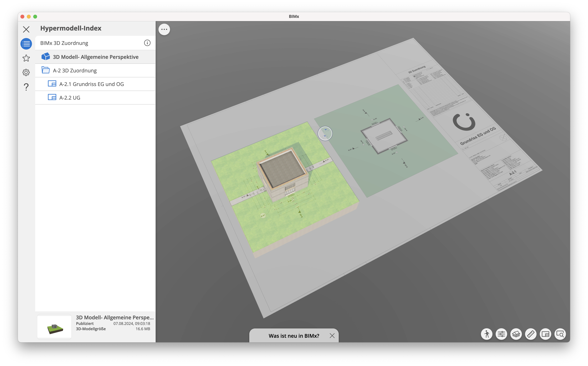Open the settings gear icon
The image size is (588, 366).
point(26,72)
